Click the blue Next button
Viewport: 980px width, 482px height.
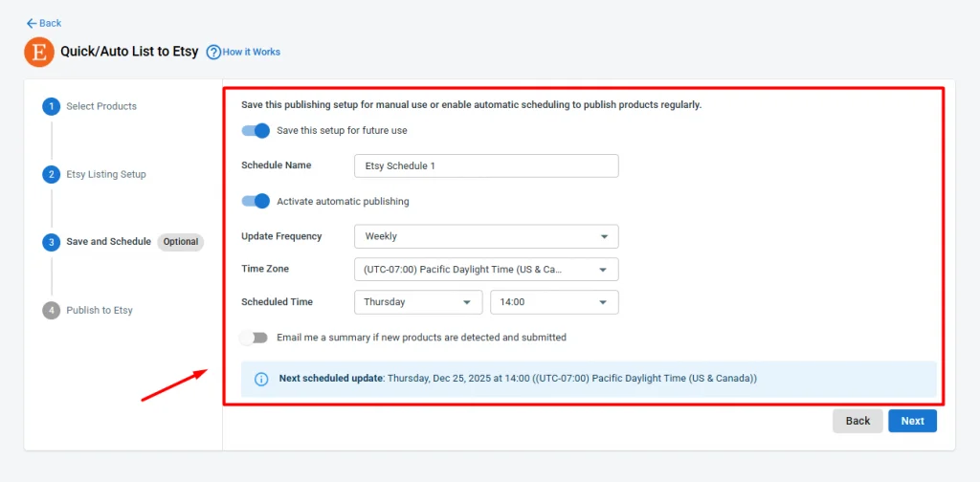click(912, 421)
